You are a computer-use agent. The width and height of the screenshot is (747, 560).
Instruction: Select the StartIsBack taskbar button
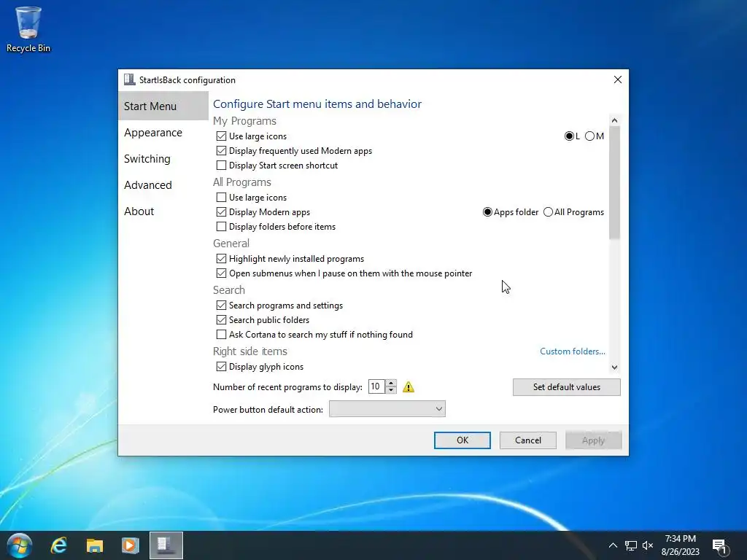coord(166,545)
